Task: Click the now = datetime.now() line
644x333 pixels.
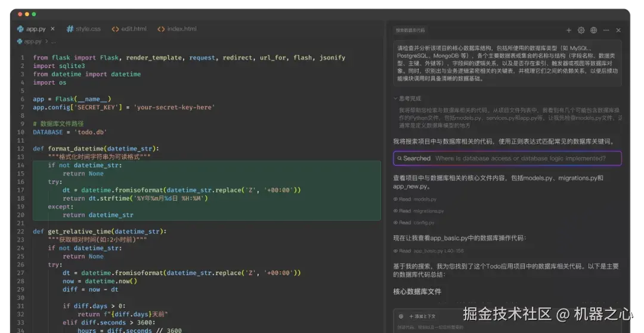Action: pyautogui.click(x=100, y=281)
